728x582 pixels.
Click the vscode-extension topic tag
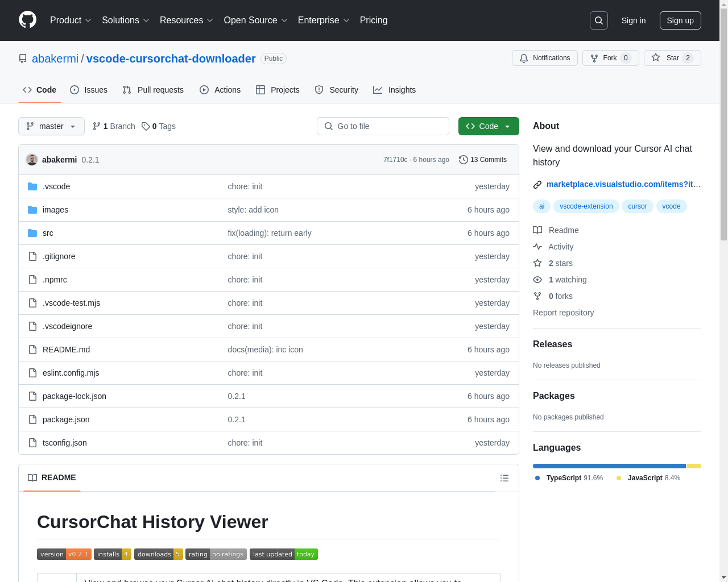tap(586, 206)
